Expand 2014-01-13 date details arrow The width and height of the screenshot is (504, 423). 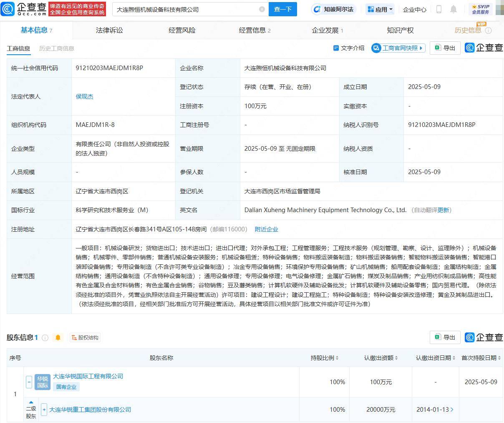[x=452, y=410]
